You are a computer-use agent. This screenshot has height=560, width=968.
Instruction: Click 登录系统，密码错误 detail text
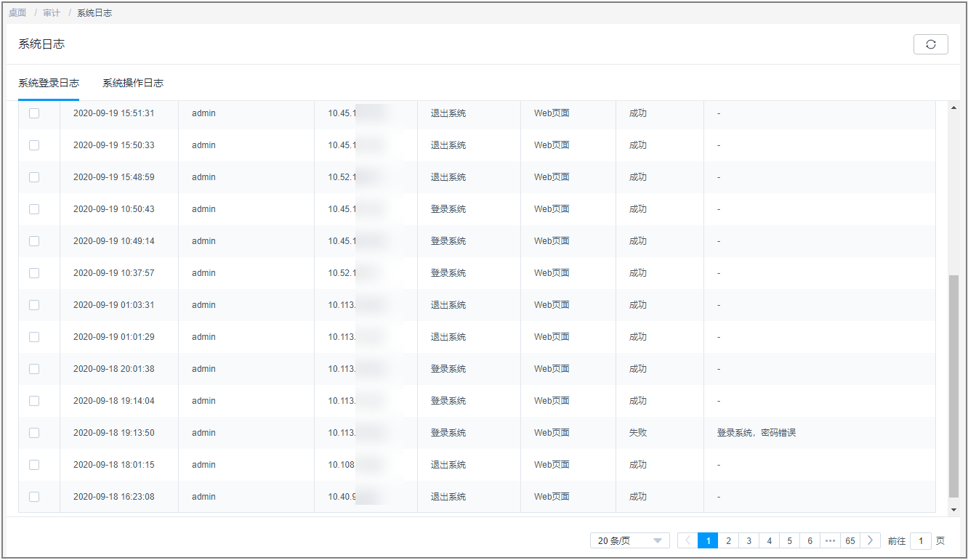[x=757, y=433]
